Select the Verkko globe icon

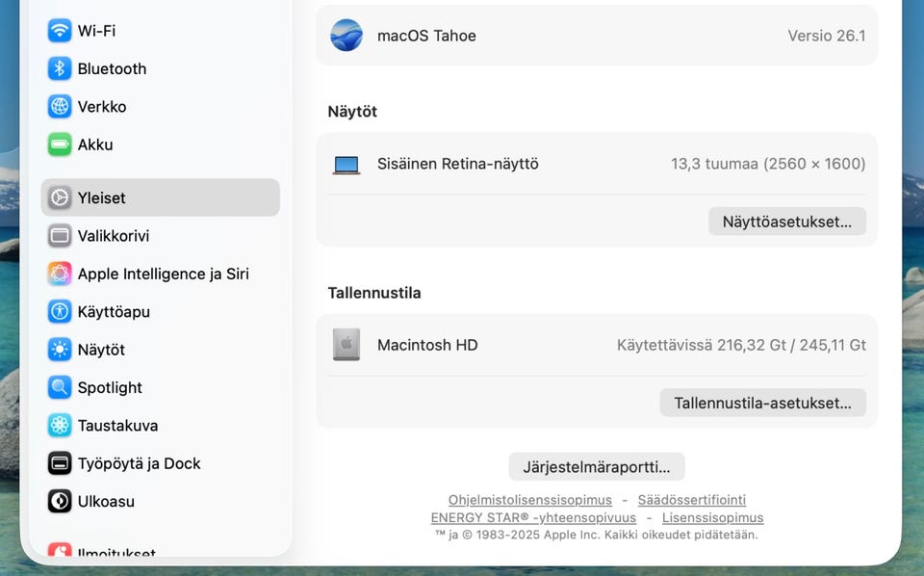tap(60, 107)
